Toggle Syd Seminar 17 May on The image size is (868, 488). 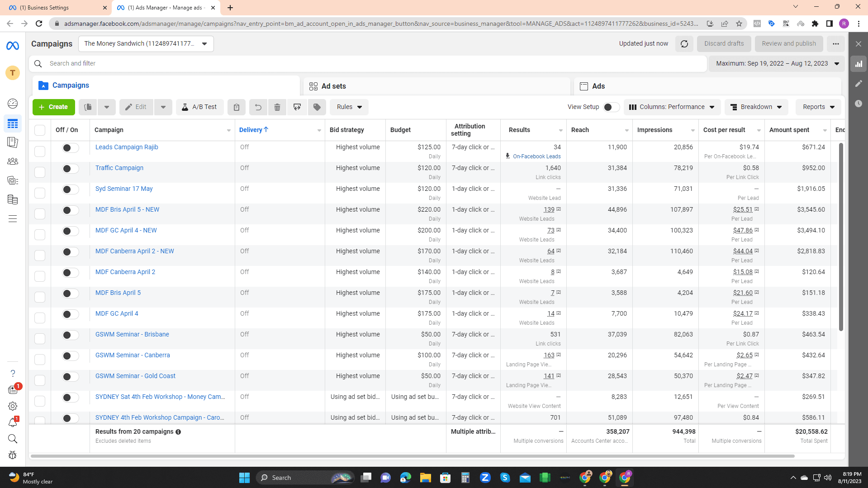[71, 190]
